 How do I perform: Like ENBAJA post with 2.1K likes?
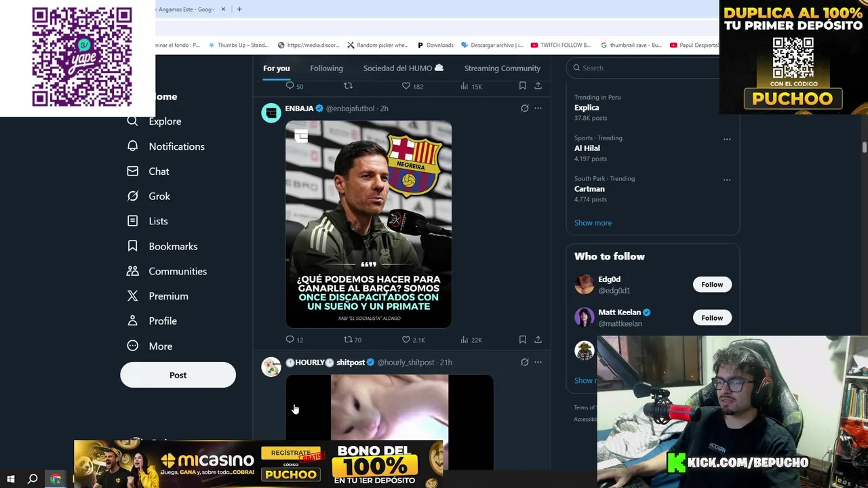[x=413, y=340]
